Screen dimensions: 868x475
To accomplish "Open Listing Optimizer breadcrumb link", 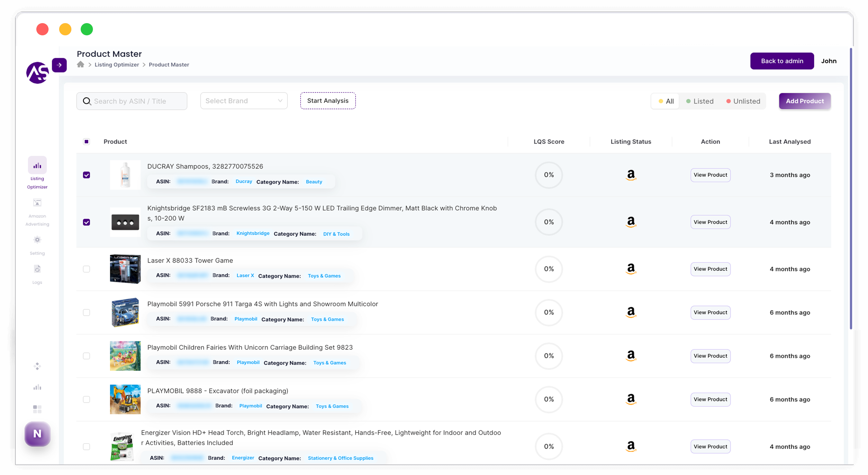I will (x=117, y=65).
